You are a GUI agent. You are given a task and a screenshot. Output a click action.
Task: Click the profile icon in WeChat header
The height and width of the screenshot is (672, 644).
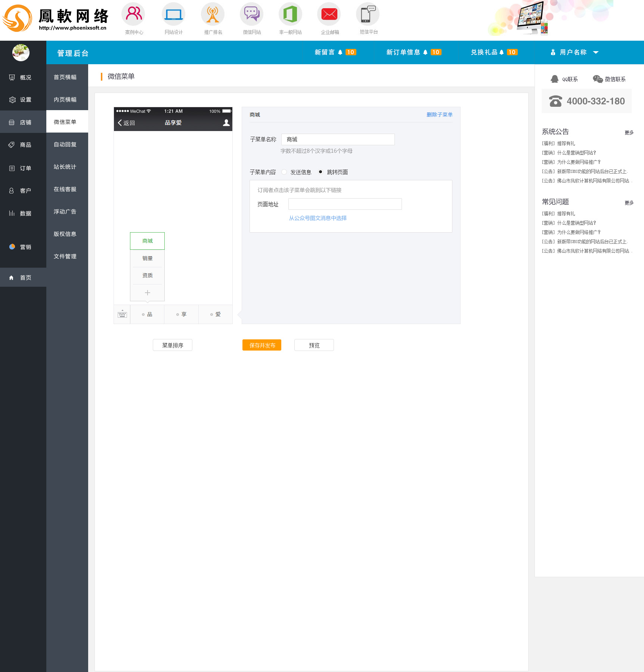[x=226, y=123]
